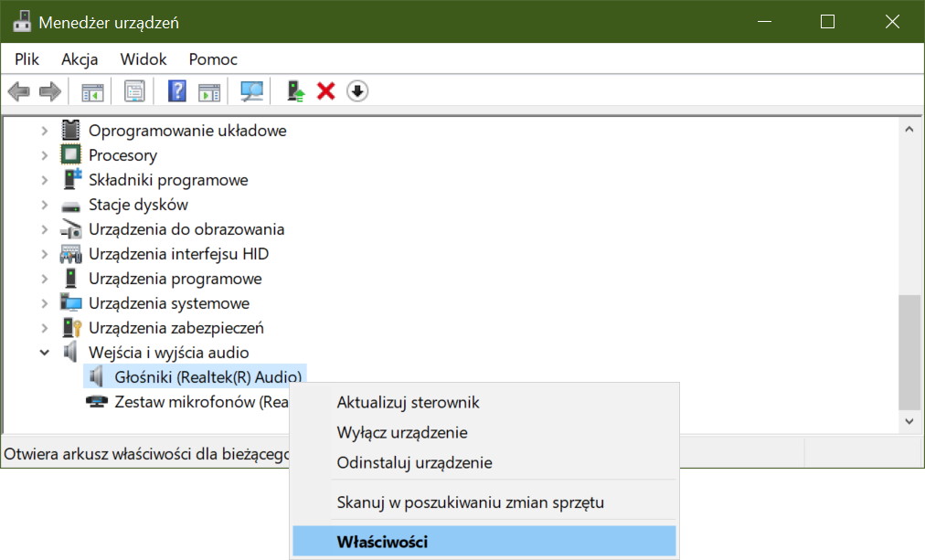Click the Stacje dysków drive icon
Screen dimensions: 925x560
coord(70,206)
